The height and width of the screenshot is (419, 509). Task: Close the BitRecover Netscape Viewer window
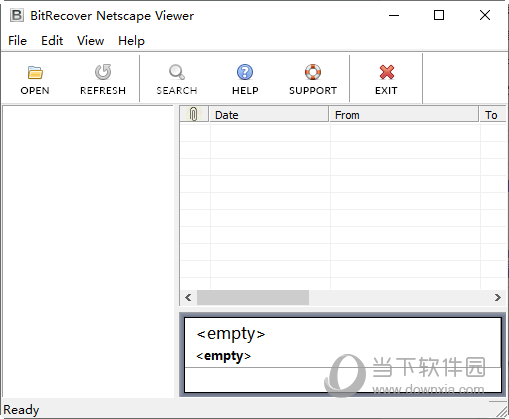pyautogui.click(x=485, y=15)
